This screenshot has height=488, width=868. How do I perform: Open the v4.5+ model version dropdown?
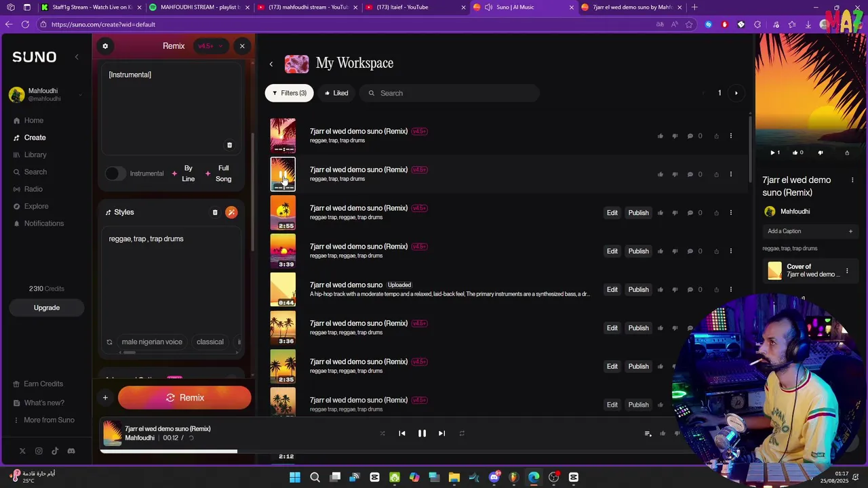tap(210, 46)
